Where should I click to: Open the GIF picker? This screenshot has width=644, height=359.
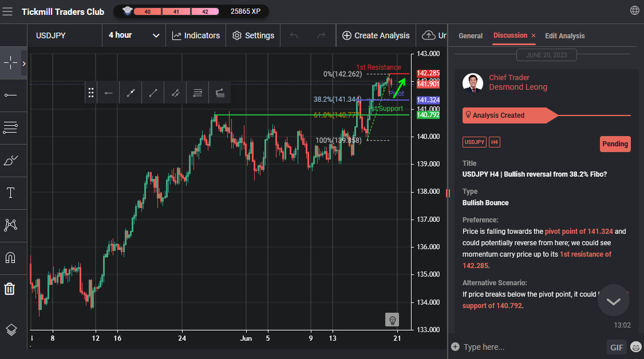tap(617, 347)
